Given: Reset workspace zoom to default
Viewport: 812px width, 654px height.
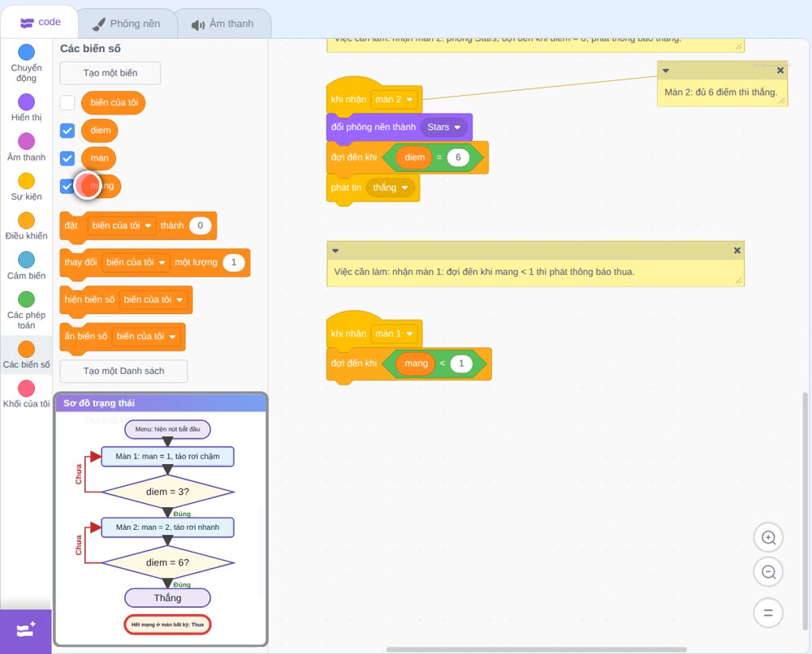Looking at the screenshot, I should click(768, 613).
